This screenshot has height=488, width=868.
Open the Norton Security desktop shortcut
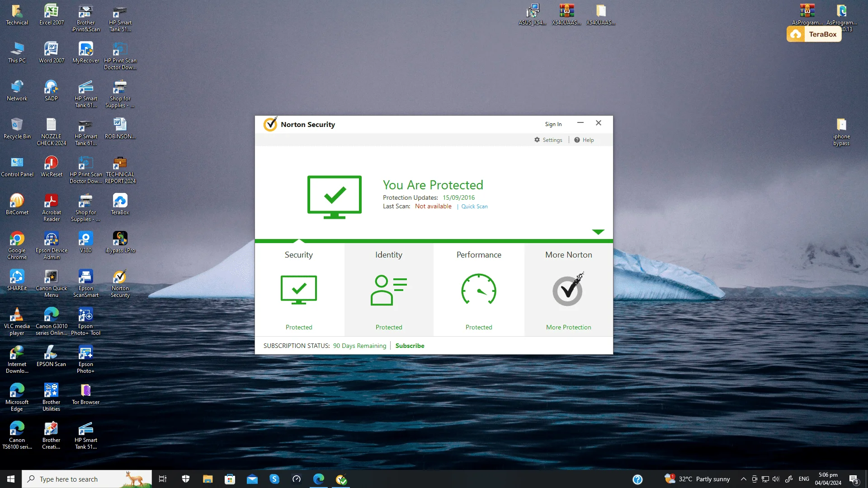120,284
